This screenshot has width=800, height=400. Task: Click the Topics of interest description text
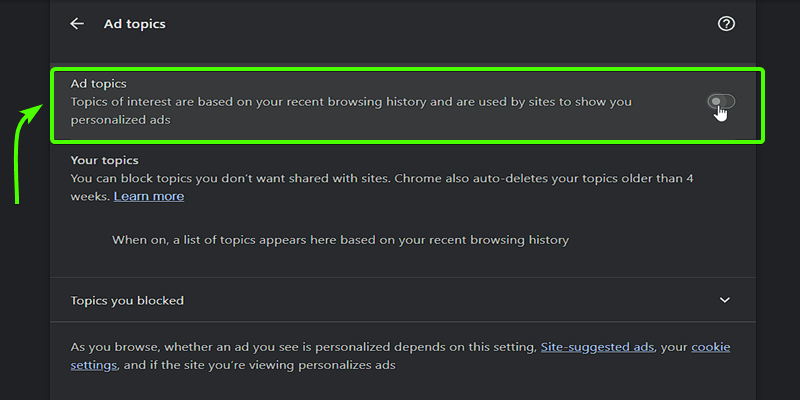[350, 102]
